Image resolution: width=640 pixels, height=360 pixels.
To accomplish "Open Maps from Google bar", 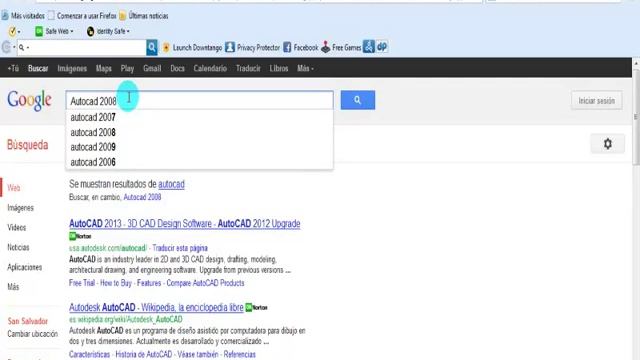I will [x=104, y=69].
